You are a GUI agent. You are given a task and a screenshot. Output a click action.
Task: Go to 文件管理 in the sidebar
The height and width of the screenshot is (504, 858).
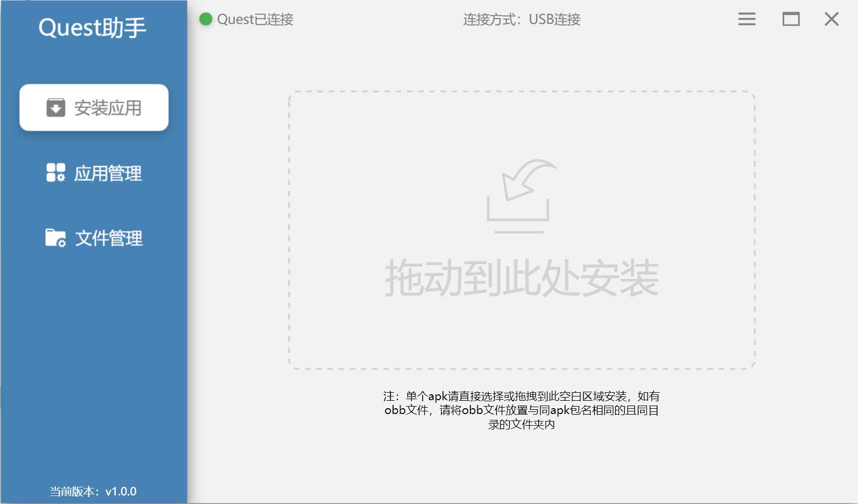[94, 238]
